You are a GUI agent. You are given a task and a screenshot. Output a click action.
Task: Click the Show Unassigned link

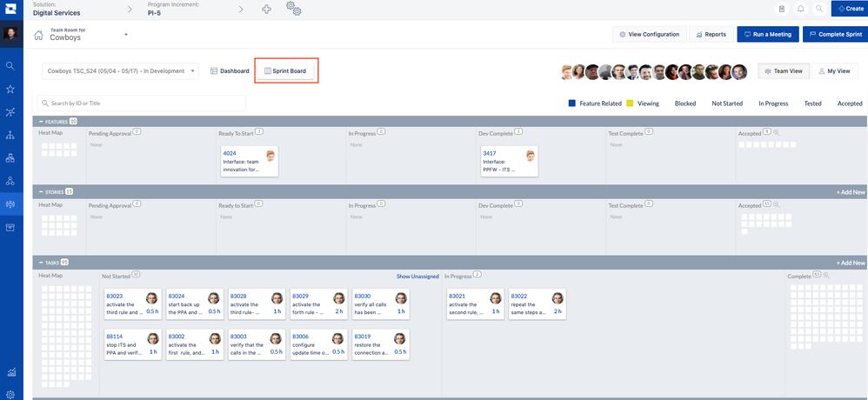coord(417,276)
